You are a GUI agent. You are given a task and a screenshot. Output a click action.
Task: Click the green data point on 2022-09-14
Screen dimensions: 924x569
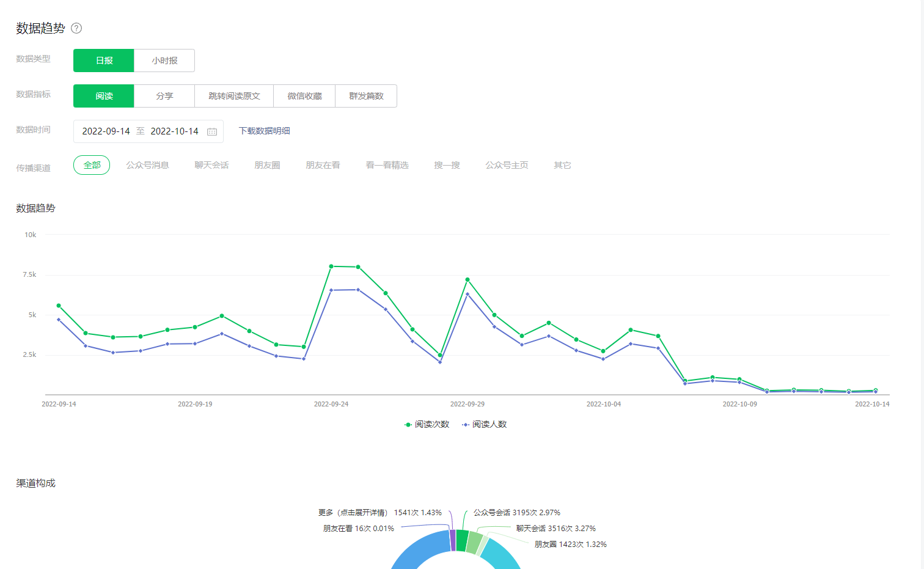(x=59, y=306)
